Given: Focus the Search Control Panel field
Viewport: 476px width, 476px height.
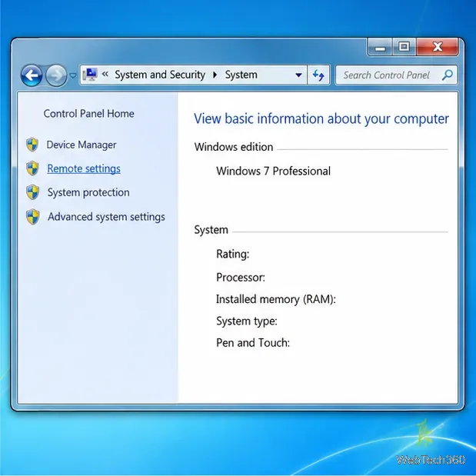Looking at the screenshot, I should [x=397, y=75].
